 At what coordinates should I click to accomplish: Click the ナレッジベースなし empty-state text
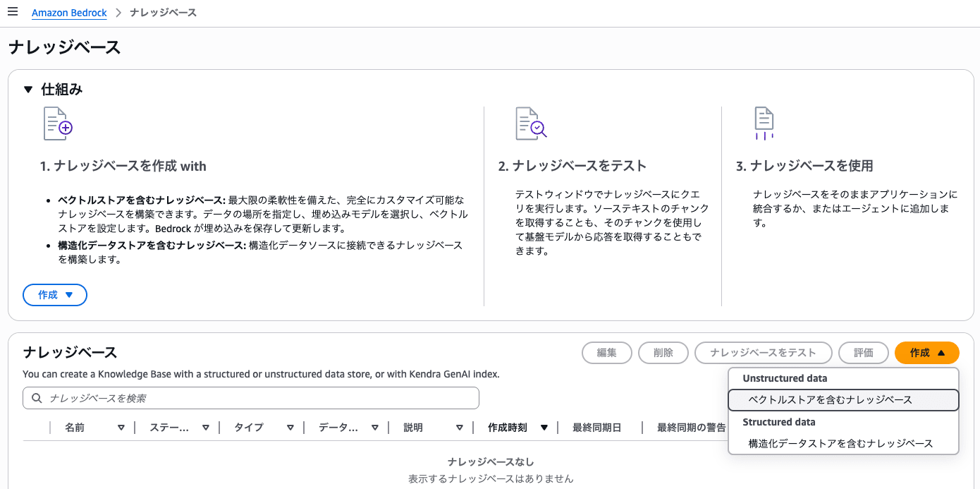(491, 462)
